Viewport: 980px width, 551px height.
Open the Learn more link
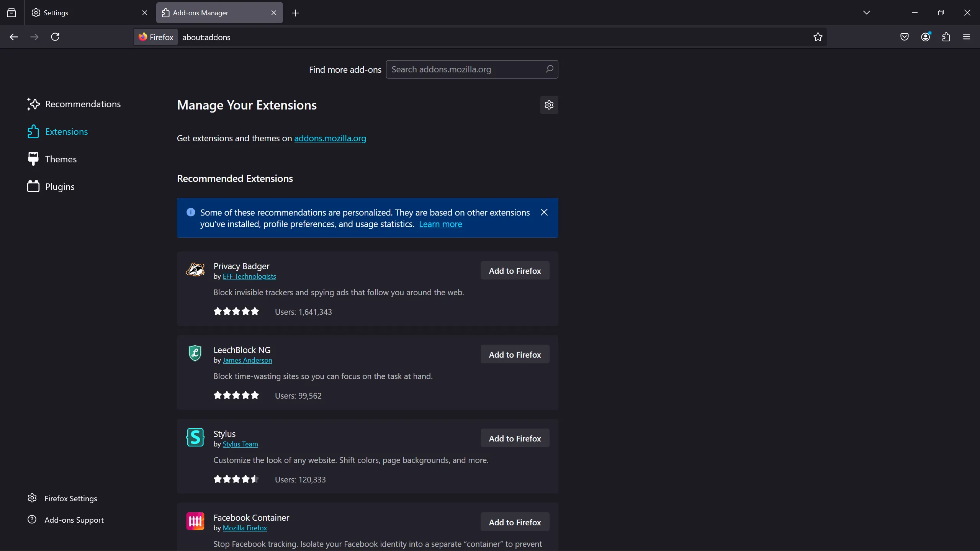440,224
